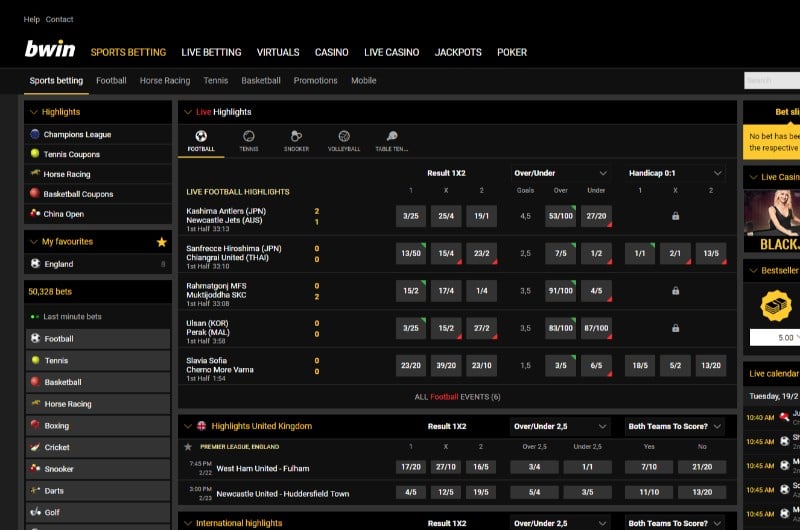Screen dimensions: 800x530
Task: Open Snooker in sports list
Action: click(97, 469)
